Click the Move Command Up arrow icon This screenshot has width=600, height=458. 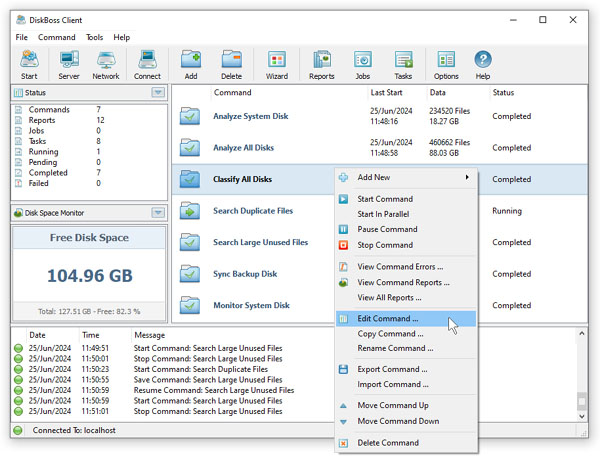point(344,406)
